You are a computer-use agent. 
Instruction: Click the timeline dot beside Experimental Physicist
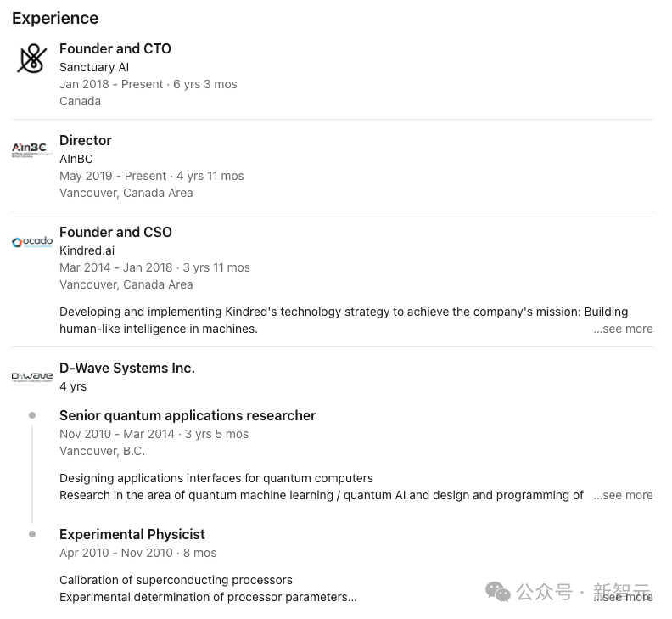32,534
